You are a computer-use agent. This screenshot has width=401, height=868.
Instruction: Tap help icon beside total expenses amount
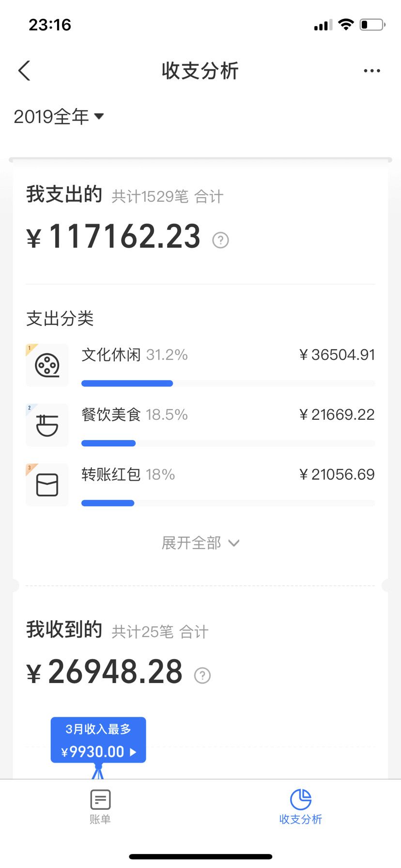click(220, 240)
